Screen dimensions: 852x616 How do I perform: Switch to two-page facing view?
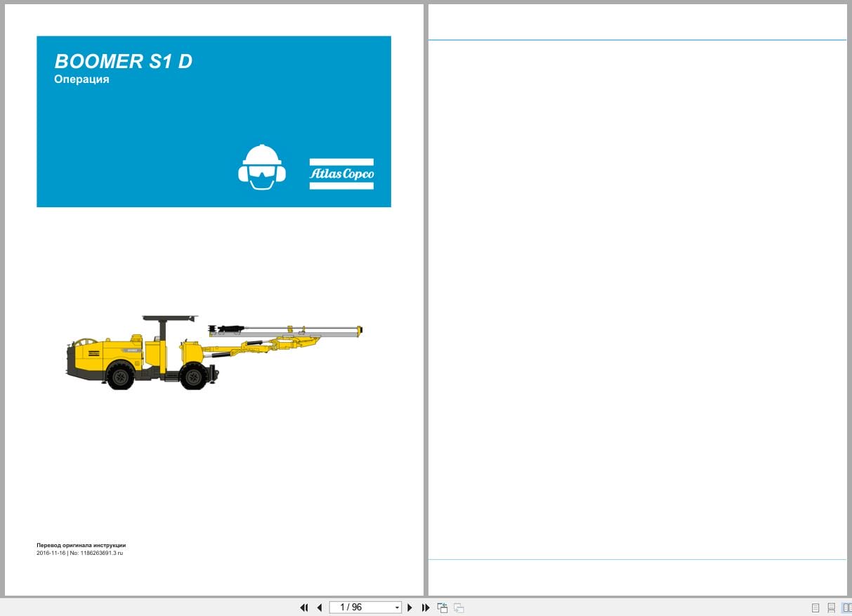click(x=847, y=608)
